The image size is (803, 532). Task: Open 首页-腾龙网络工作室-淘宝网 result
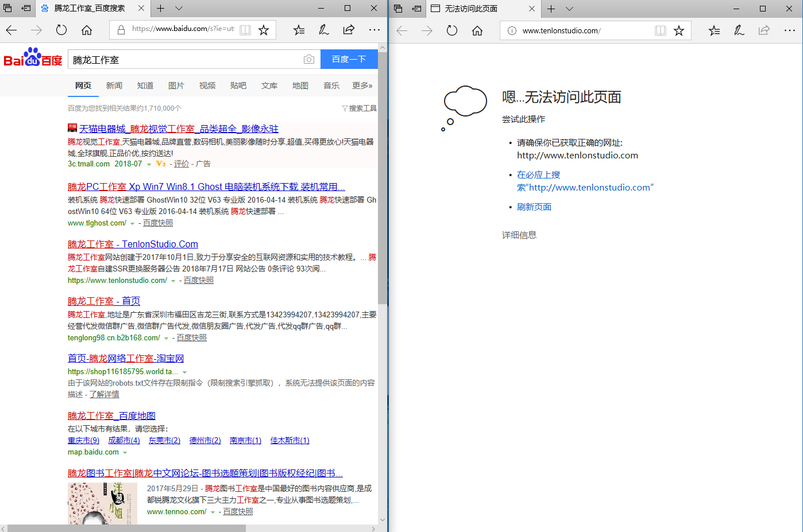[x=126, y=358]
